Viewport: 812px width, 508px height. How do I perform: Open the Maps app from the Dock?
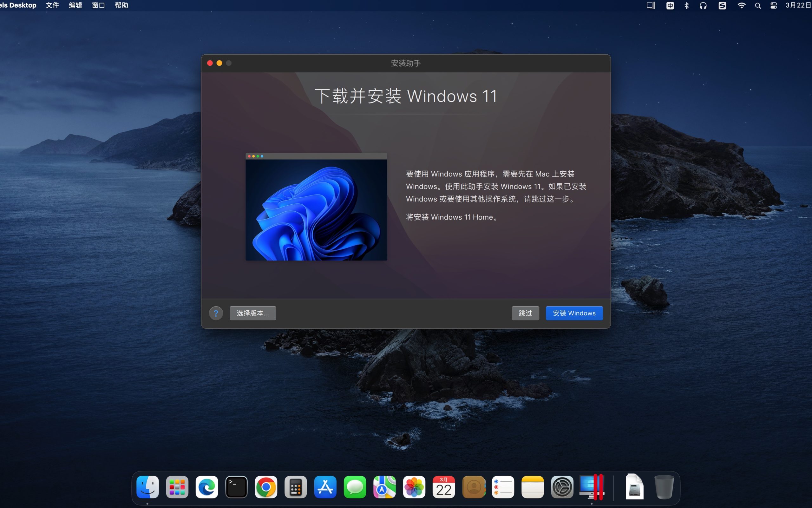pos(384,486)
